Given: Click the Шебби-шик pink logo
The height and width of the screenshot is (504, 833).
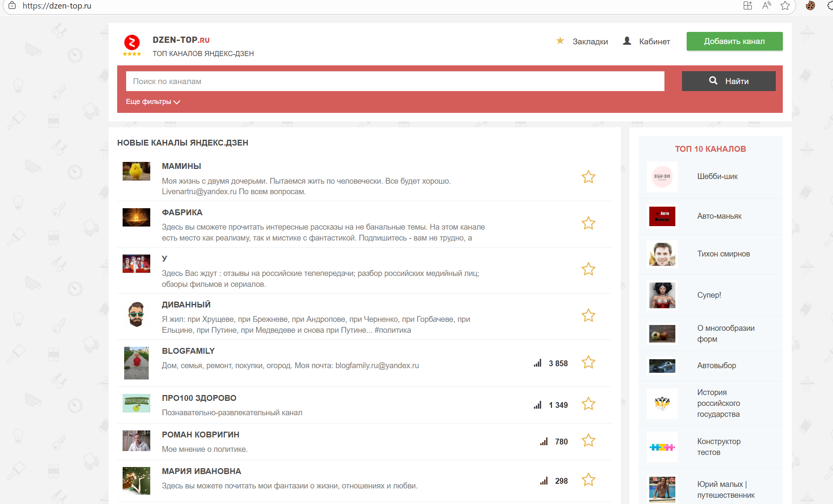Looking at the screenshot, I should click(x=662, y=177).
